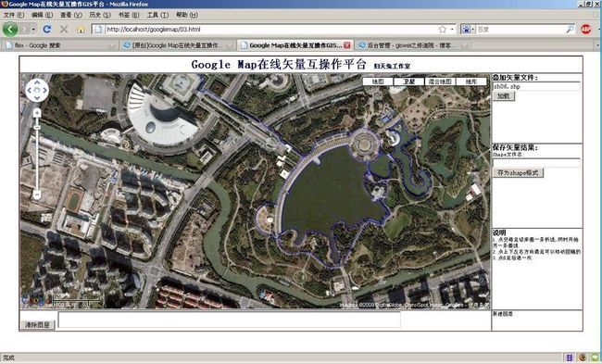602x364 pixels.
Task: Click the '叠加矢量文件:' heading
Action: 515,78
